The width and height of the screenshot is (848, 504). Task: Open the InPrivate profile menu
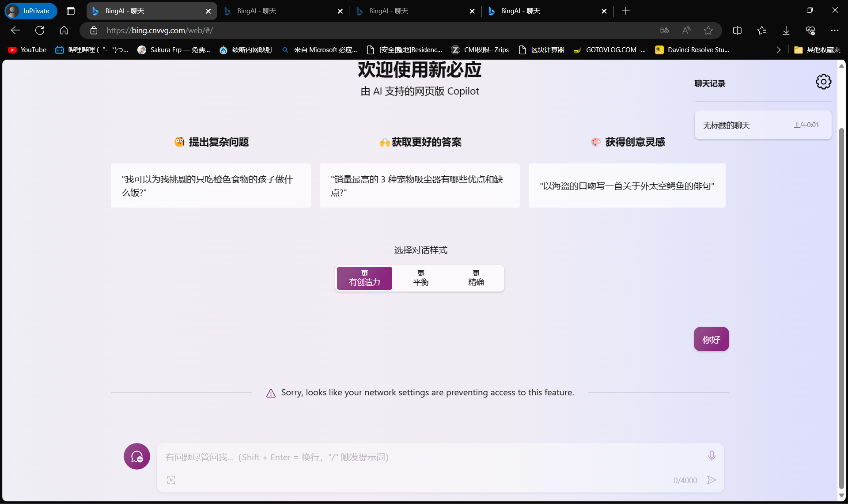[x=30, y=11]
